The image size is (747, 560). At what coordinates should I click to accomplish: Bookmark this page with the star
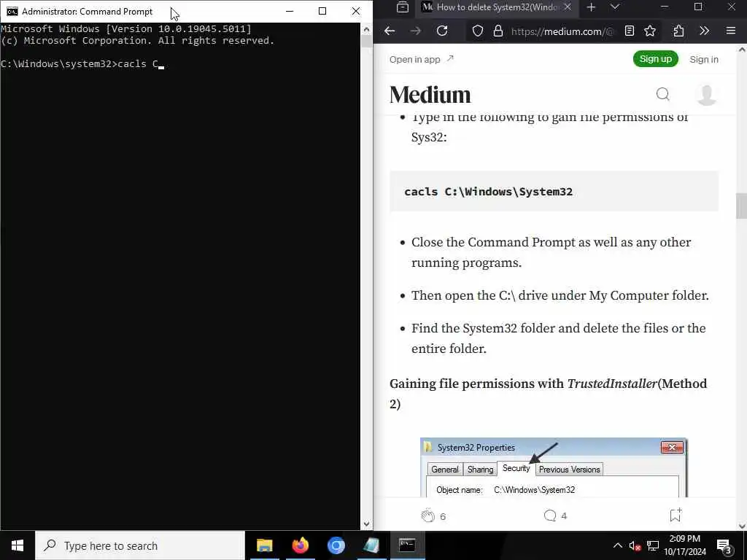650,31
